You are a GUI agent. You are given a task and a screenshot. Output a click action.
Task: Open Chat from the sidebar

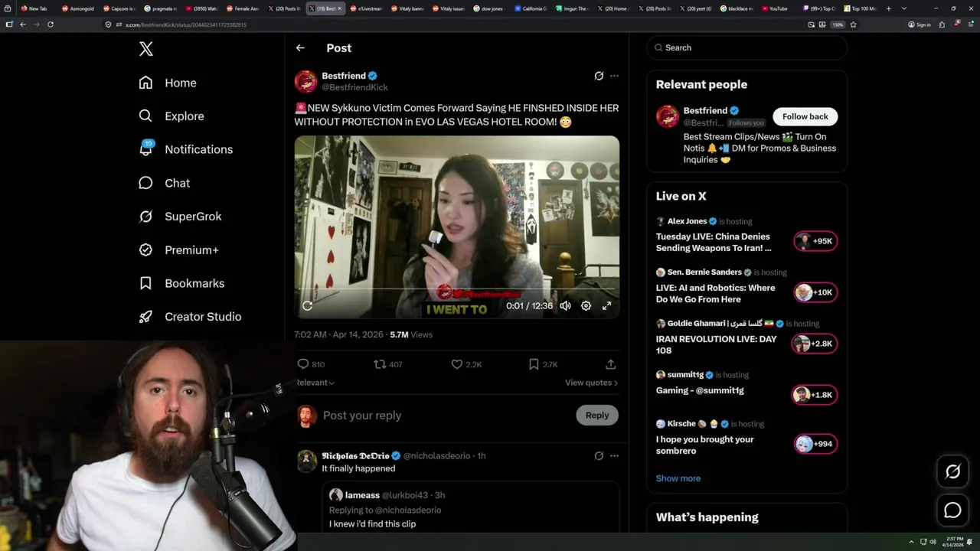pyautogui.click(x=164, y=183)
